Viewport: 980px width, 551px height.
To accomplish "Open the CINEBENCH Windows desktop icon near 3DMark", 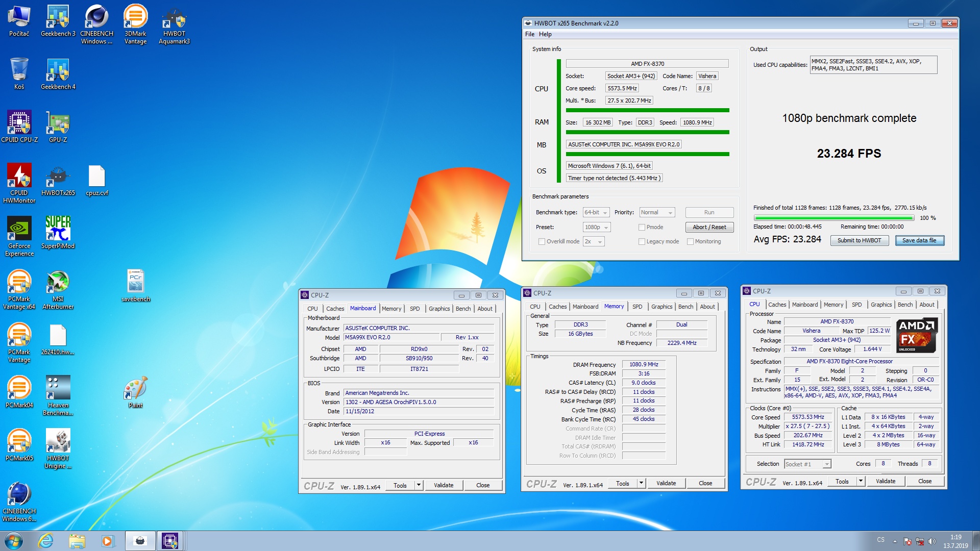I will 96,24.
